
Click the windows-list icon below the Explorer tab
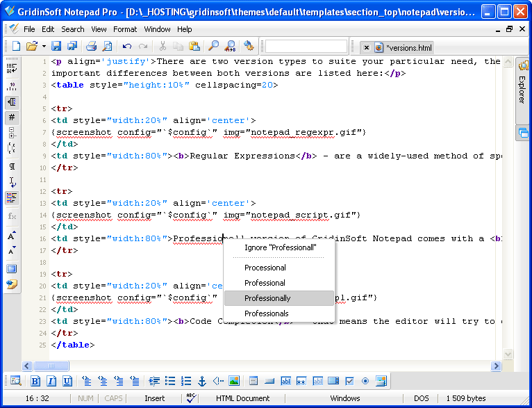[x=523, y=133]
